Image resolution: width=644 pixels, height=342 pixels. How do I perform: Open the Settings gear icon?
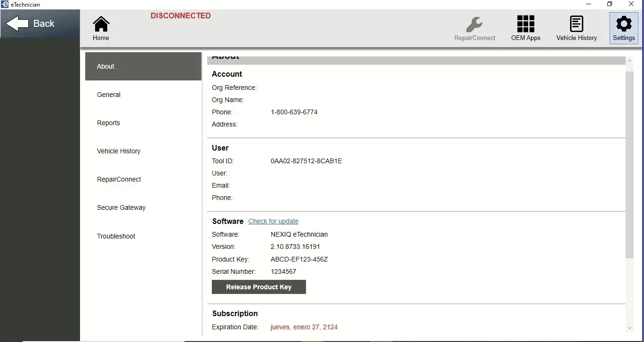[624, 28]
